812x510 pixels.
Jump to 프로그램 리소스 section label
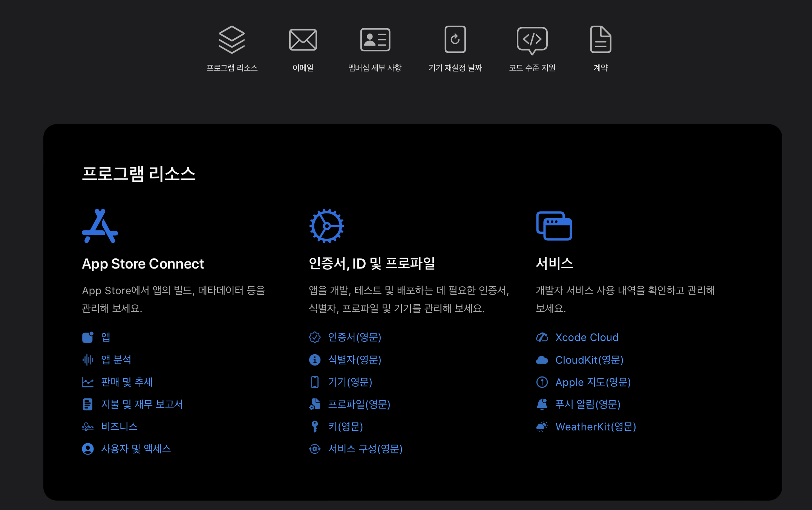[x=232, y=68]
